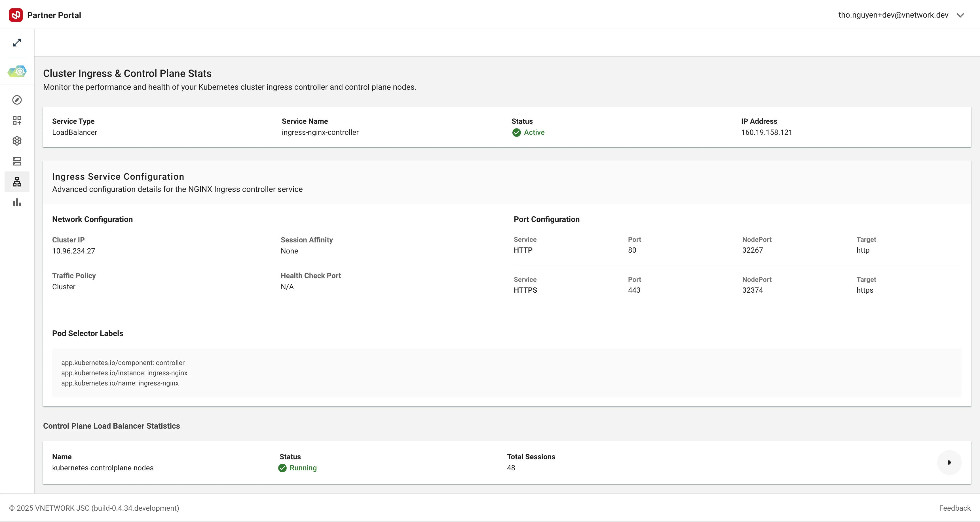980x522 pixels.
Task: Open the compass explore icon in sidebar
Action: 17,100
